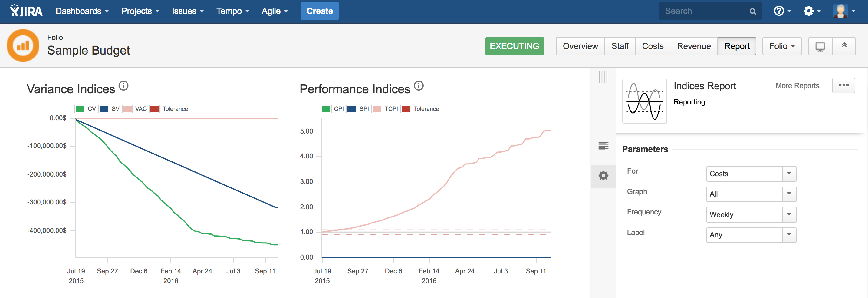The image size is (868, 298).
Task: Switch to the Costs tab
Action: pos(652,46)
